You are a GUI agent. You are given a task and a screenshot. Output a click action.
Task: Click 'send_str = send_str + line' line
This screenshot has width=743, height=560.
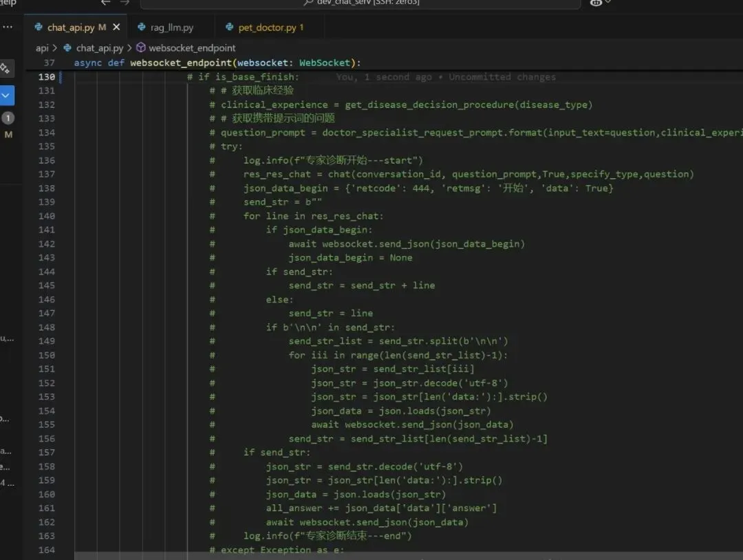click(362, 286)
